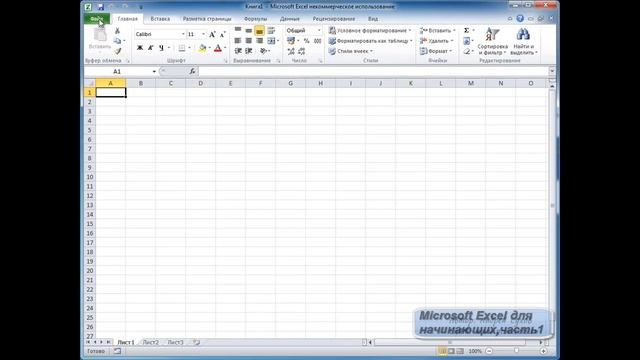640x360 pixels.
Task: Click the formula bar input
Action: (373, 71)
